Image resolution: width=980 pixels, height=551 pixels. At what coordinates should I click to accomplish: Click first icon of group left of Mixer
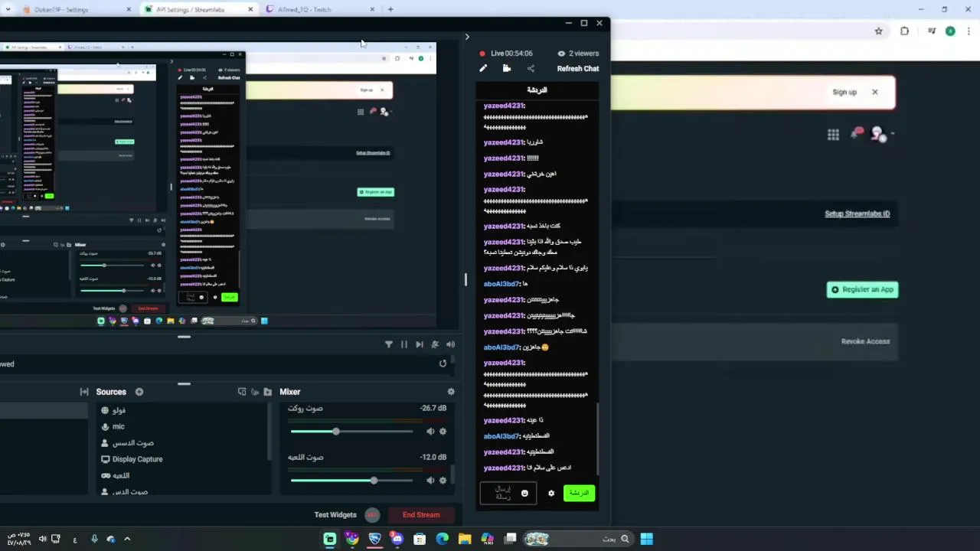[x=242, y=392]
